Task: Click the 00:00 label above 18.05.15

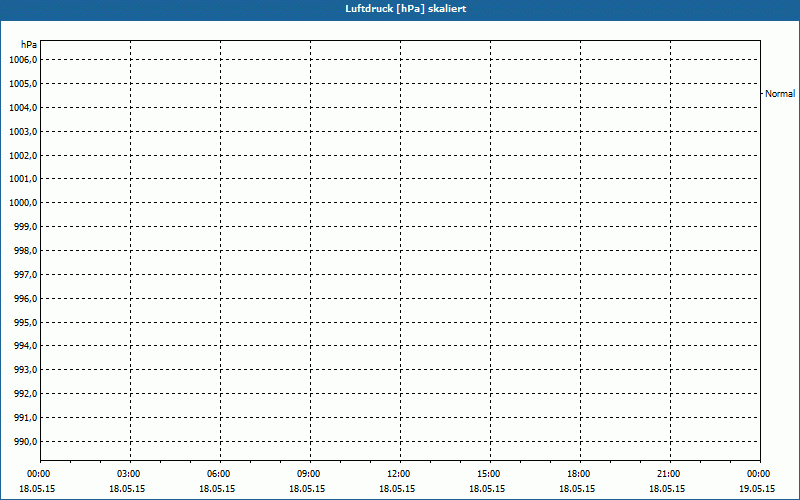Action: click(x=39, y=474)
